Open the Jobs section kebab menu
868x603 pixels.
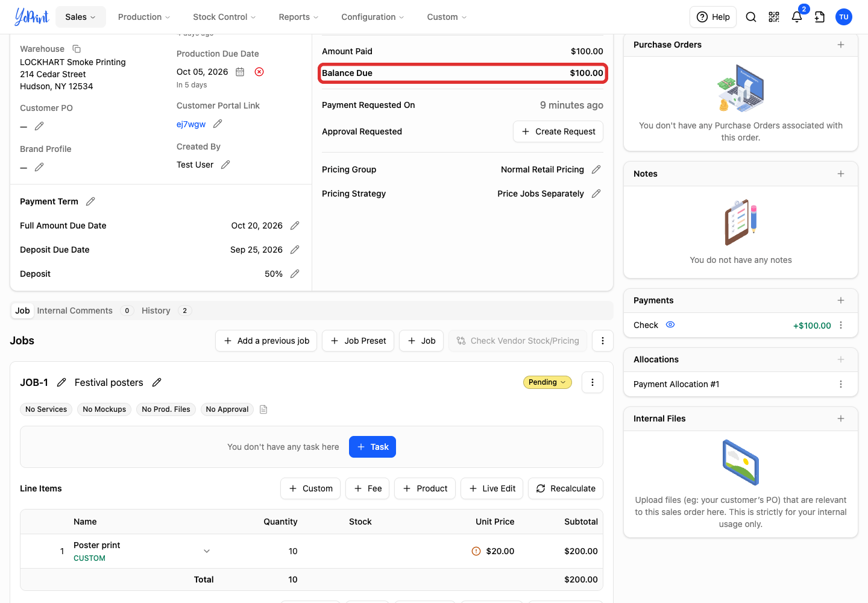click(x=603, y=341)
